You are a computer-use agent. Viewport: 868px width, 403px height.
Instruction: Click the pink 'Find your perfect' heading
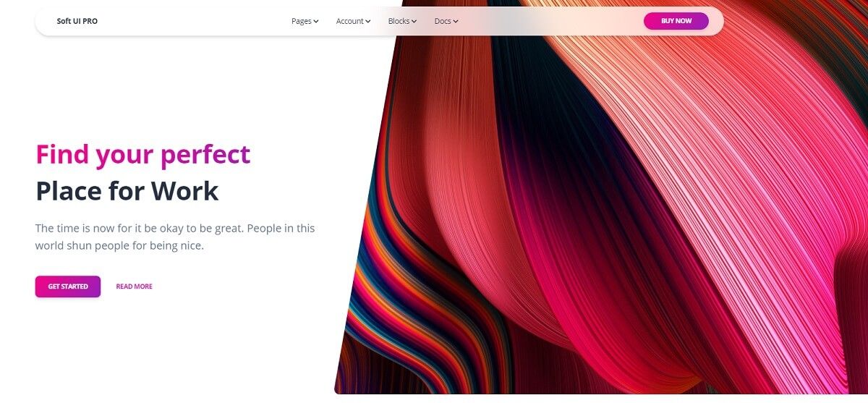click(x=143, y=154)
